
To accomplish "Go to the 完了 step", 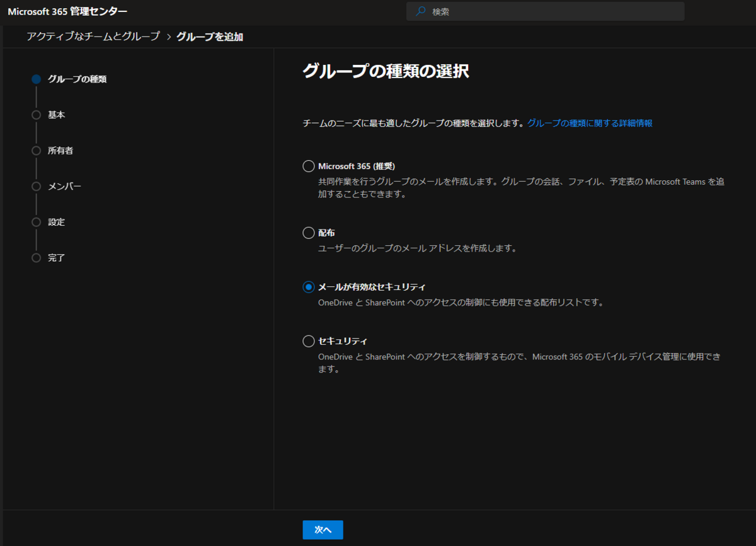I will [x=56, y=258].
